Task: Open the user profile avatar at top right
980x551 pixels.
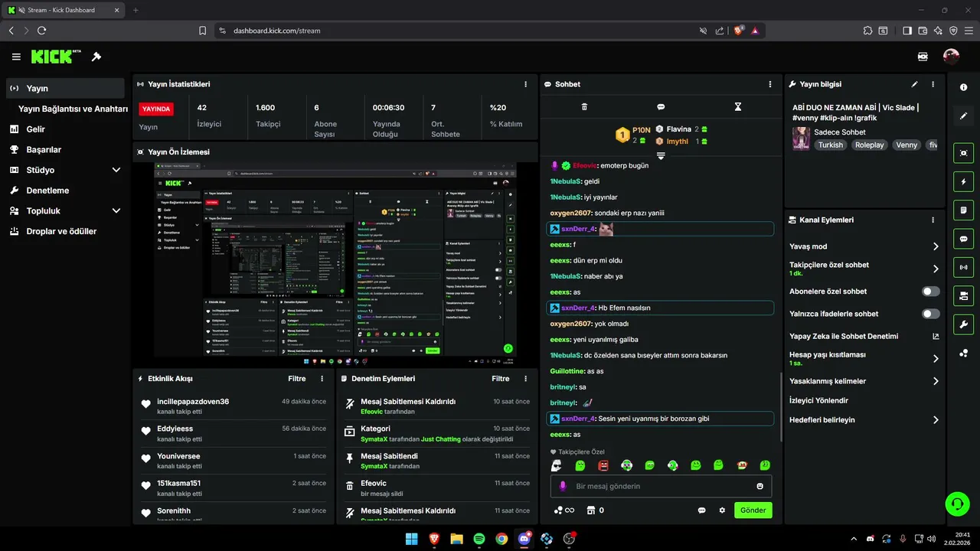Action: pyautogui.click(x=951, y=57)
